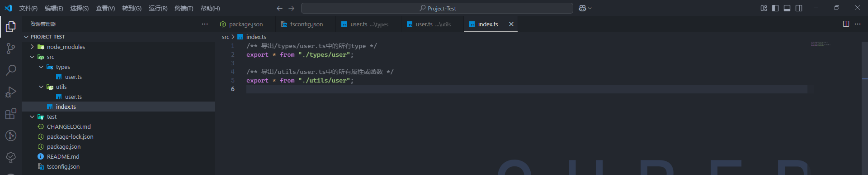
Task: Click the Project-Test command center search
Action: [x=437, y=8]
